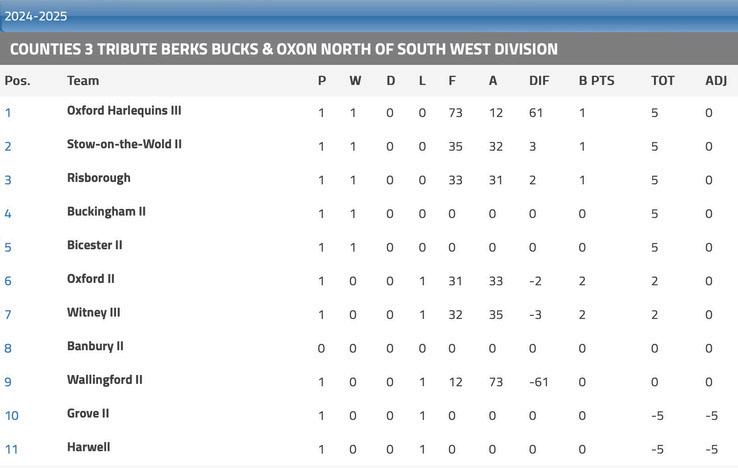Select the Banbury II team name
Viewport: 738px width, 468px height.
pos(95,346)
